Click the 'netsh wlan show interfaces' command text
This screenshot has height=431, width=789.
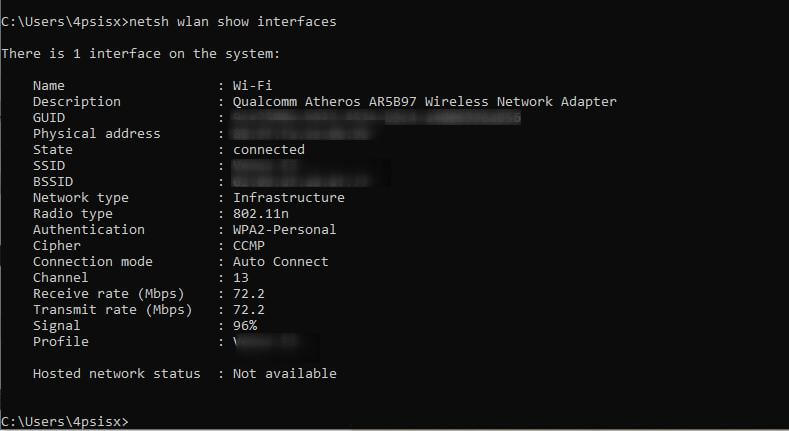pyautogui.click(x=233, y=22)
